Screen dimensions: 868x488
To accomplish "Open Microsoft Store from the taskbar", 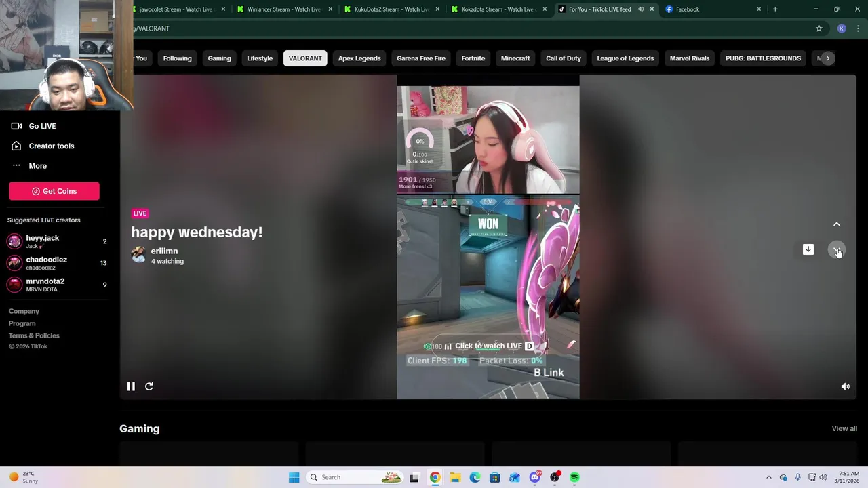I will pyautogui.click(x=494, y=477).
